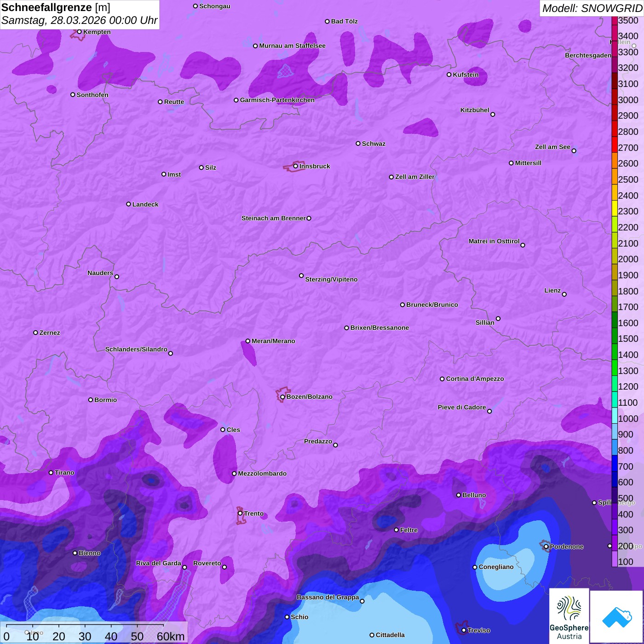This screenshot has height=644, width=644.
Task: Click the 'Pieve di Cadore' label
Action: pos(462,407)
